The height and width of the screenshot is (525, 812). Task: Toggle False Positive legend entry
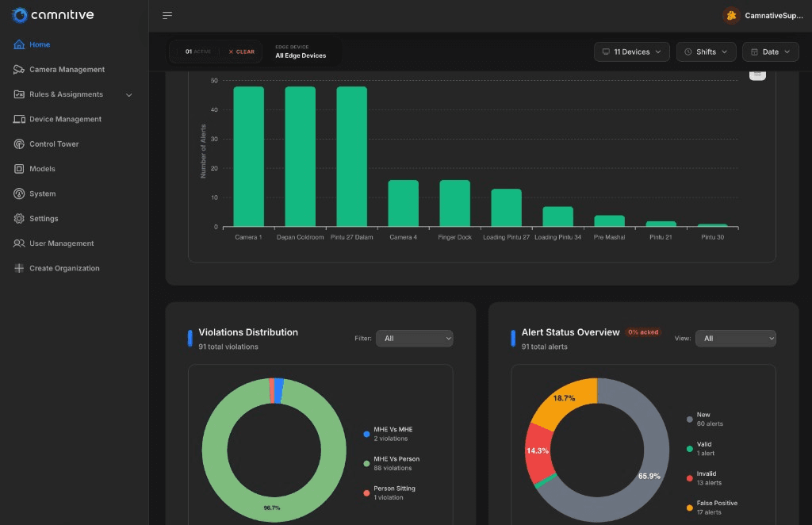tap(712, 508)
